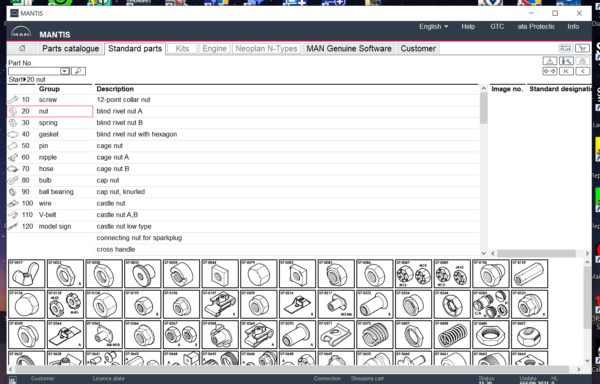Open the Customer tab

tap(418, 49)
